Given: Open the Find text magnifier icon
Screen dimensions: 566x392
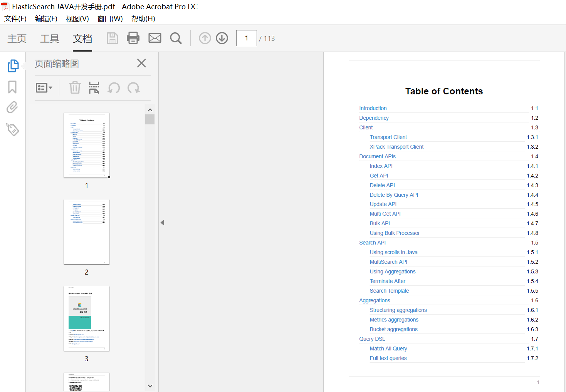Looking at the screenshot, I should point(176,38).
